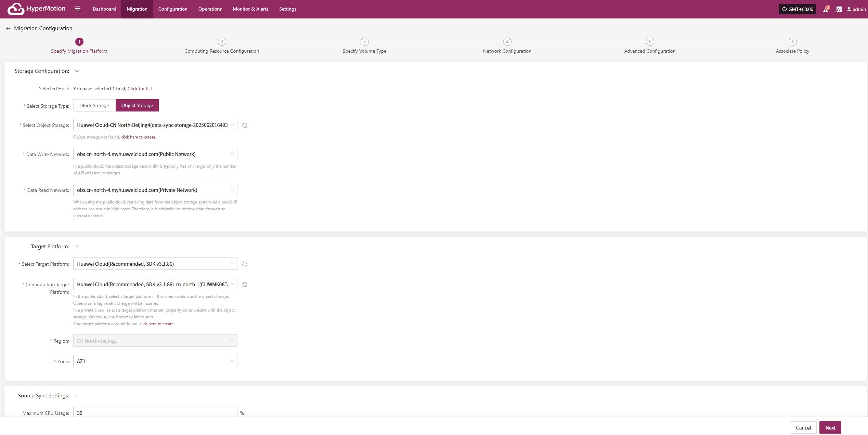Open the Data Write Network dropdown
Image resolution: width=868 pixels, height=435 pixels.
click(x=155, y=154)
